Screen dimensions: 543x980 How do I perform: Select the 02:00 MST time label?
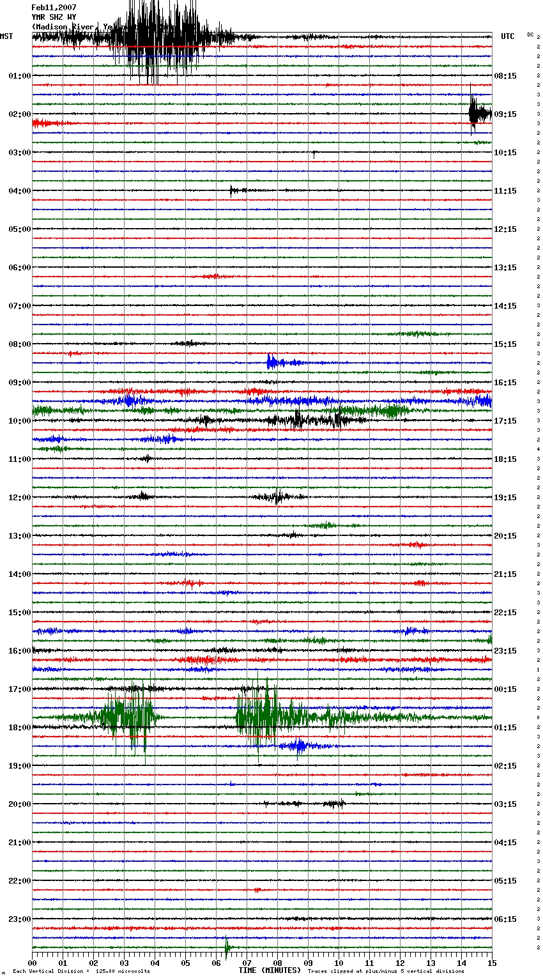point(20,114)
